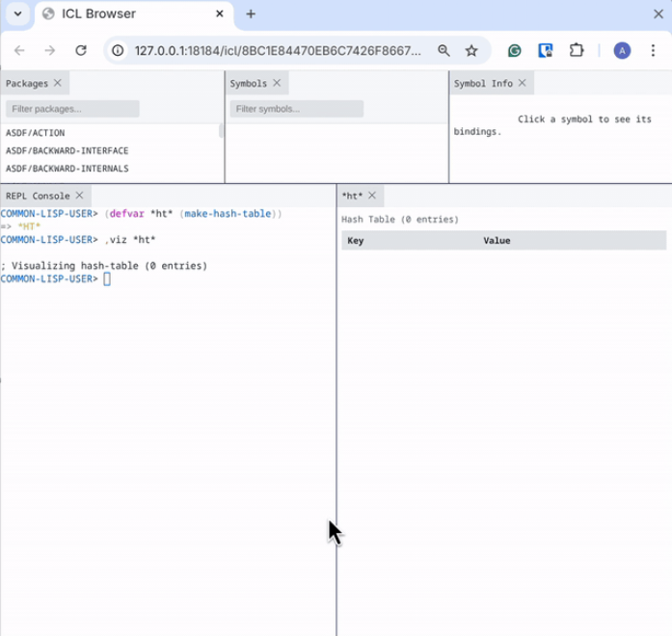View site information icon in address bar
This screenshot has width=672, height=636.
coord(118,50)
